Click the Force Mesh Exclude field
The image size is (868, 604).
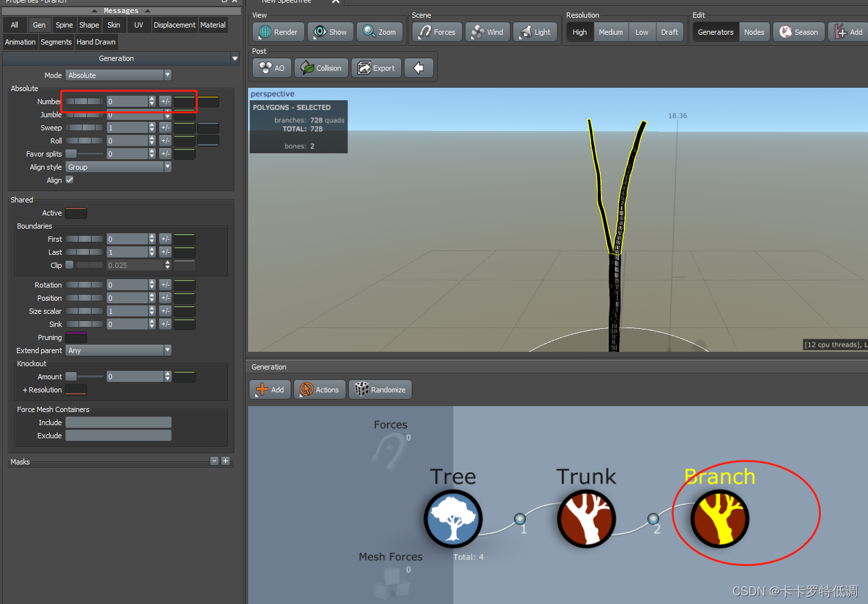tap(118, 436)
